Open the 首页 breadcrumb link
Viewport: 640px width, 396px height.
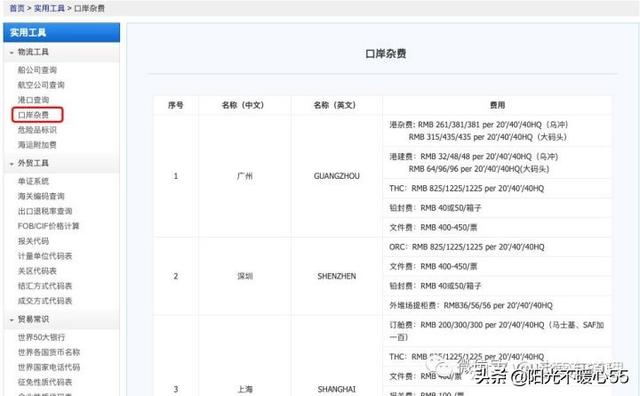click(17, 8)
